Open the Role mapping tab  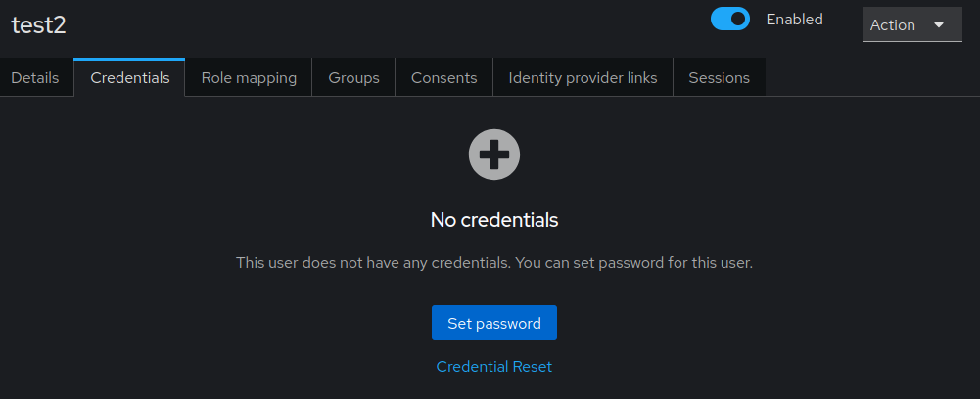pyautogui.click(x=249, y=78)
